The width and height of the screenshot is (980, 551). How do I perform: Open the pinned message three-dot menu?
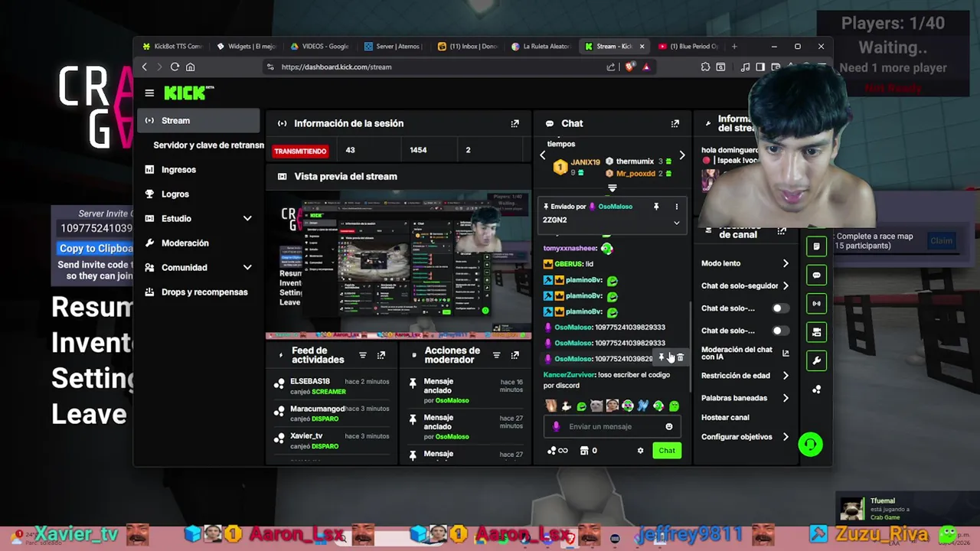click(676, 207)
